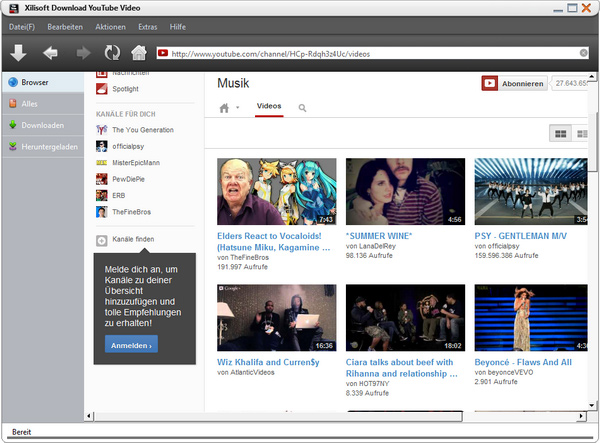600x443 pixels.
Task: Click The You Generation channel icon
Action: (x=101, y=130)
